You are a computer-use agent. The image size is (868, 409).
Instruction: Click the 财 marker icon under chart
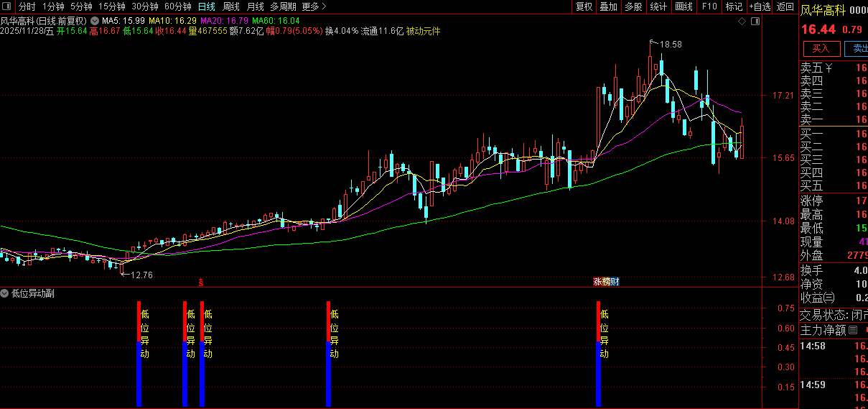(615, 282)
